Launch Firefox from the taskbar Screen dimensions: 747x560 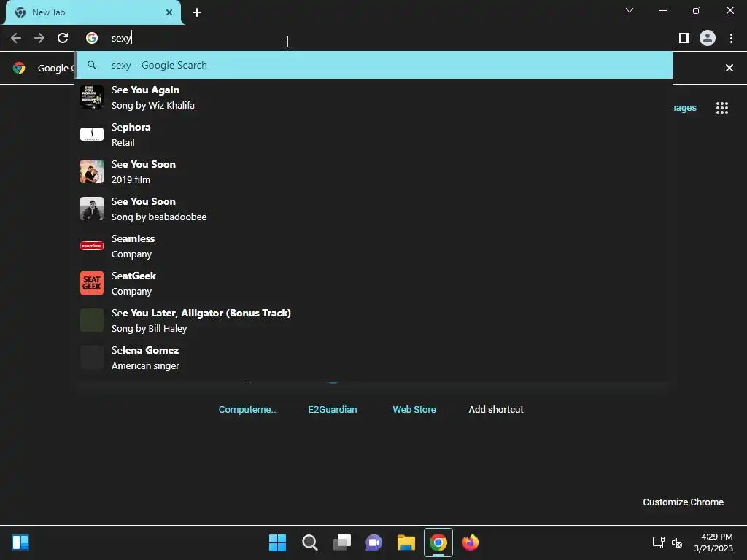coord(471,542)
